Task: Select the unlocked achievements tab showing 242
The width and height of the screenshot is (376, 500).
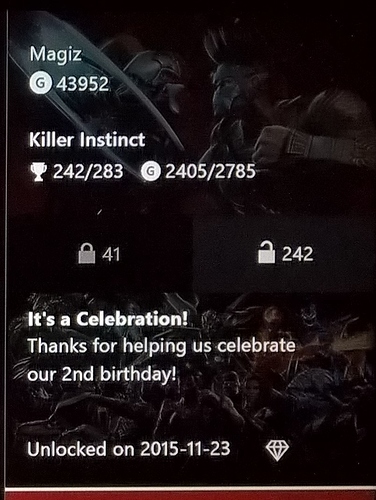Action: [x=284, y=254]
